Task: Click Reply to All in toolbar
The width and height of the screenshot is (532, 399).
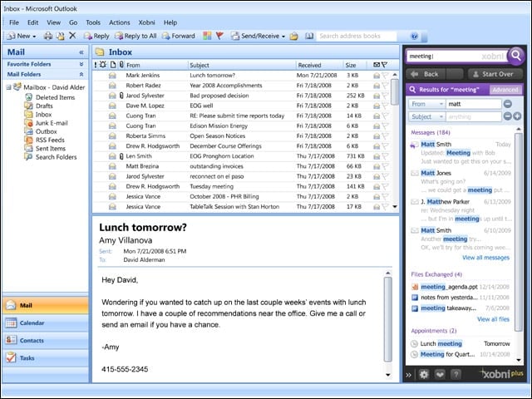Action: click(135, 36)
